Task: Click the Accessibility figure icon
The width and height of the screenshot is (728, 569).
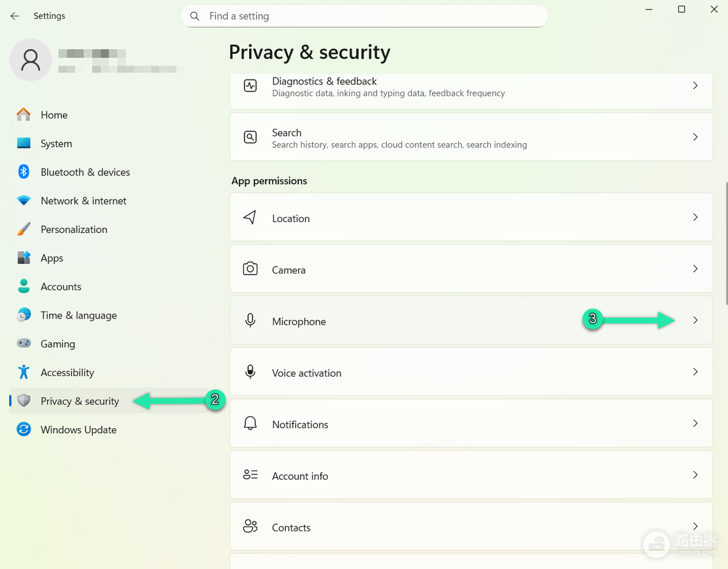Action: [24, 372]
